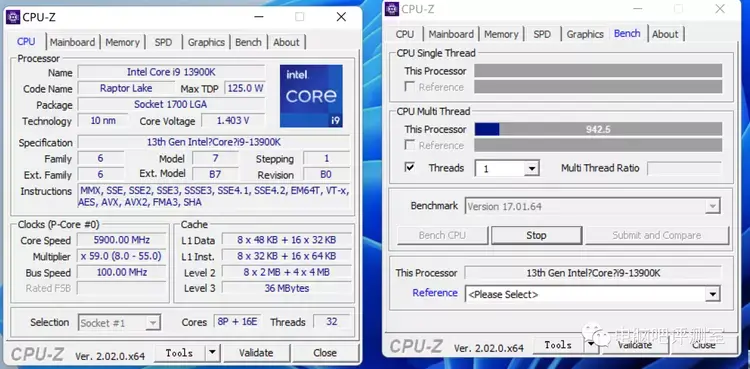This screenshot has width=750, height=369.
Task: Switch to SPD tab in right window
Action: pyautogui.click(x=542, y=34)
